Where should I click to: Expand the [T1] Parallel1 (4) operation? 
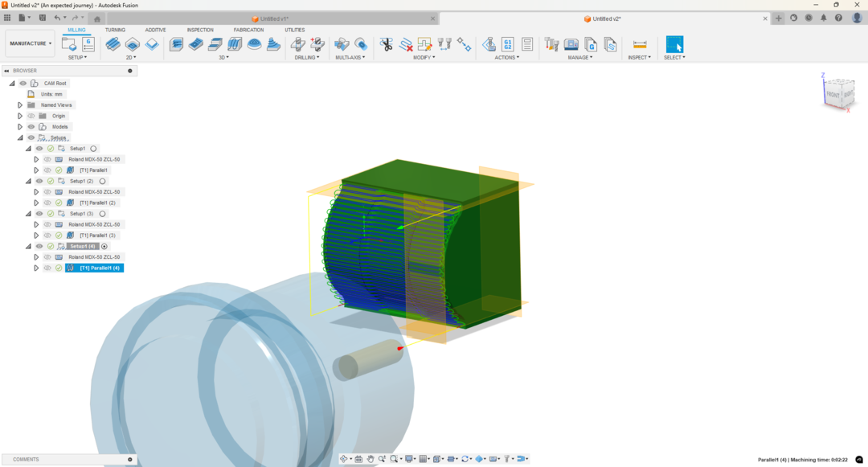click(36, 268)
